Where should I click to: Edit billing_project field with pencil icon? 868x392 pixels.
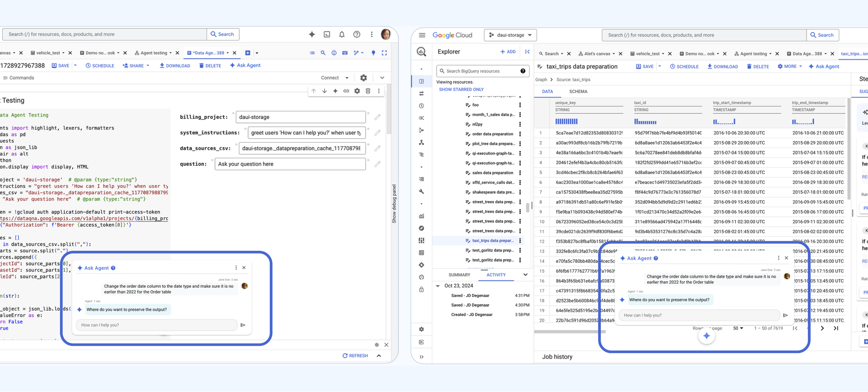point(378,117)
